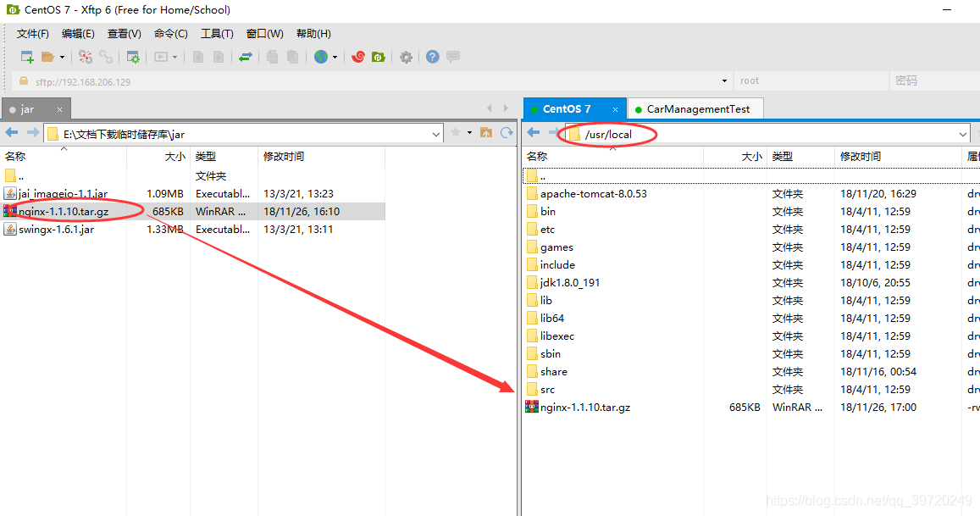The height and width of the screenshot is (516, 980).
Task: Sort remote files by 类型 column
Action: tap(800, 157)
